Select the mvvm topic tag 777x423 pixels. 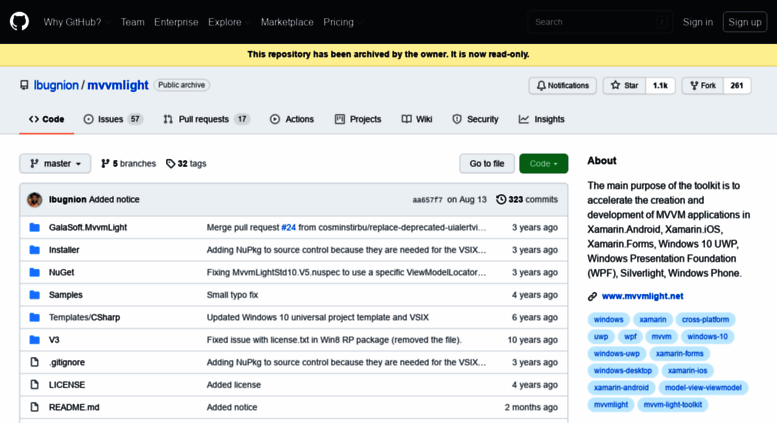tap(661, 337)
